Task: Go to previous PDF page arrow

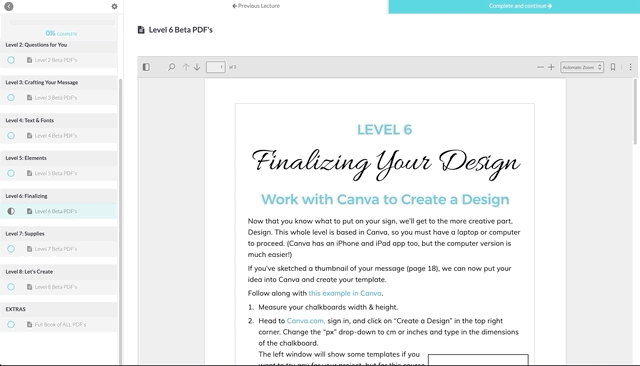Action: 186,67
